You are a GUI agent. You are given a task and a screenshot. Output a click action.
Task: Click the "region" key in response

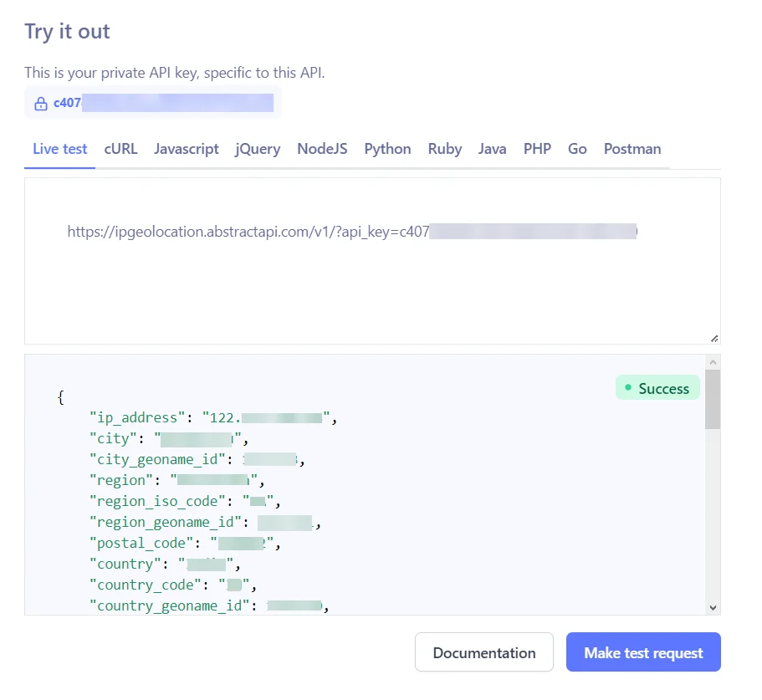tap(121, 480)
